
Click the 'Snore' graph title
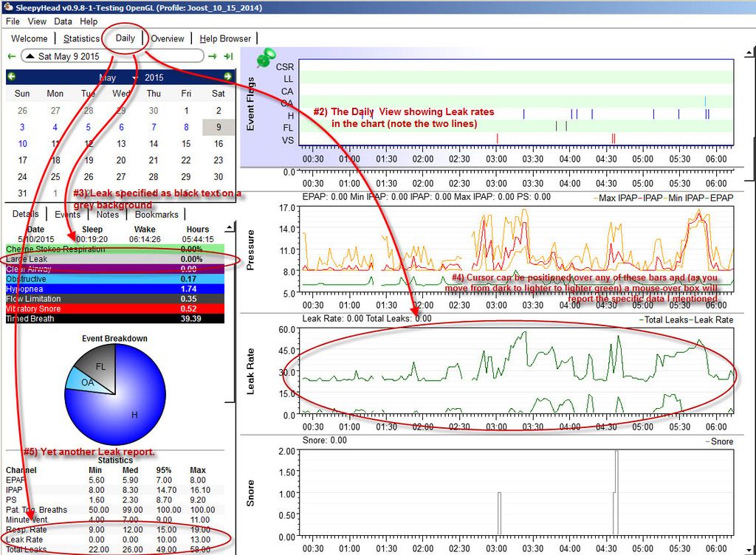pyautogui.click(x=250, y=493)
